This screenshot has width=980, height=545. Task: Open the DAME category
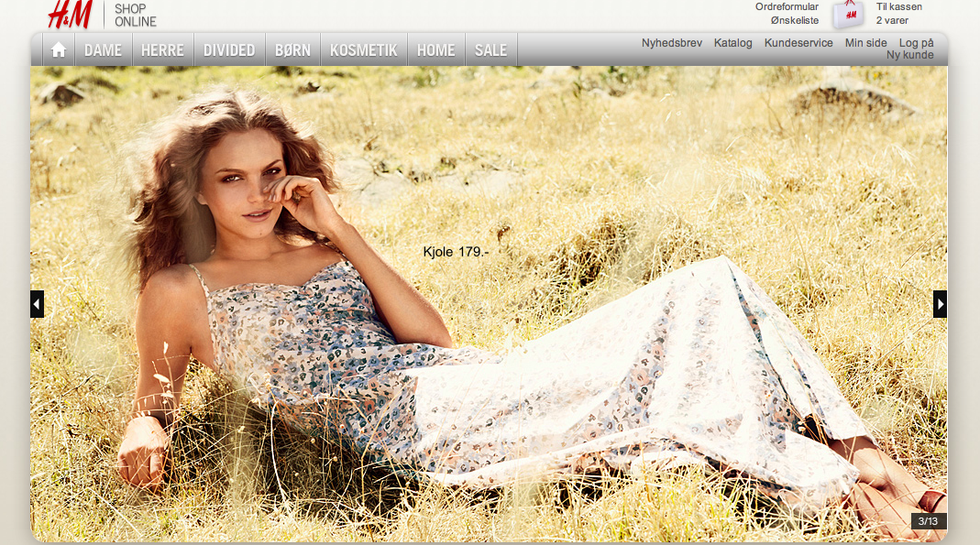[x=103, y=50]
